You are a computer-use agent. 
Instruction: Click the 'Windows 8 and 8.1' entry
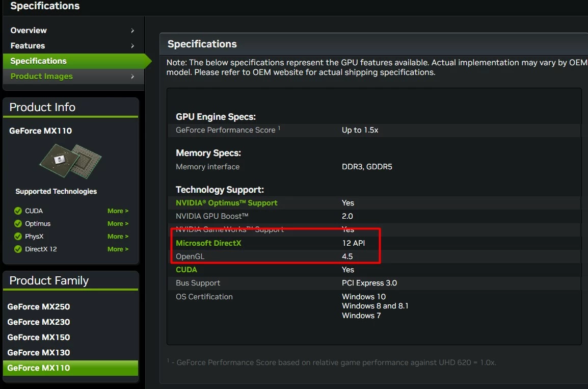click(375, 306)
